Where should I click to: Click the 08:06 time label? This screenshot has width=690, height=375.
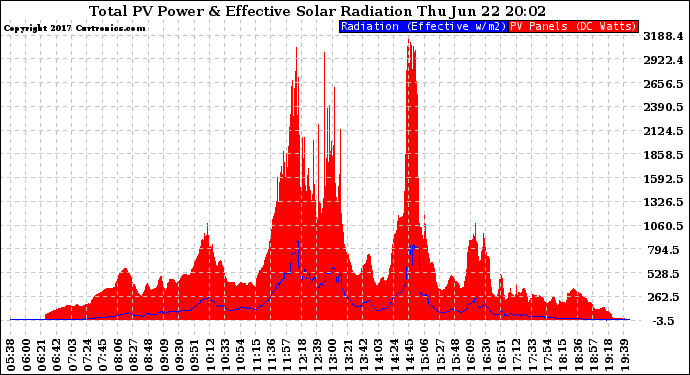click(x=118, y=355)
